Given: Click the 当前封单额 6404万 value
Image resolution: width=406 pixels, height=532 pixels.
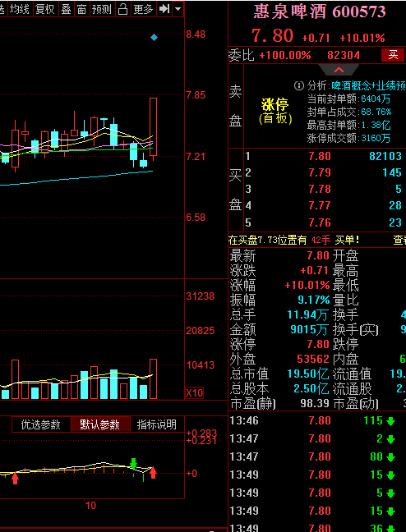Looking at the screenshot, I should pos(376,99).
